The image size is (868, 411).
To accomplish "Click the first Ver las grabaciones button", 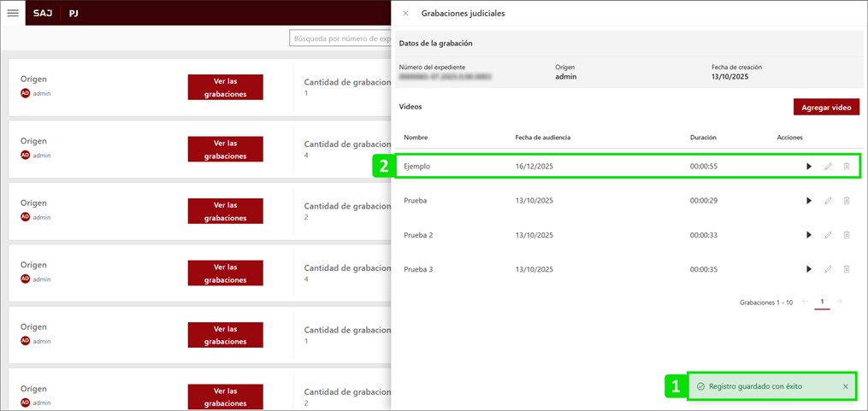I will 225,87.
